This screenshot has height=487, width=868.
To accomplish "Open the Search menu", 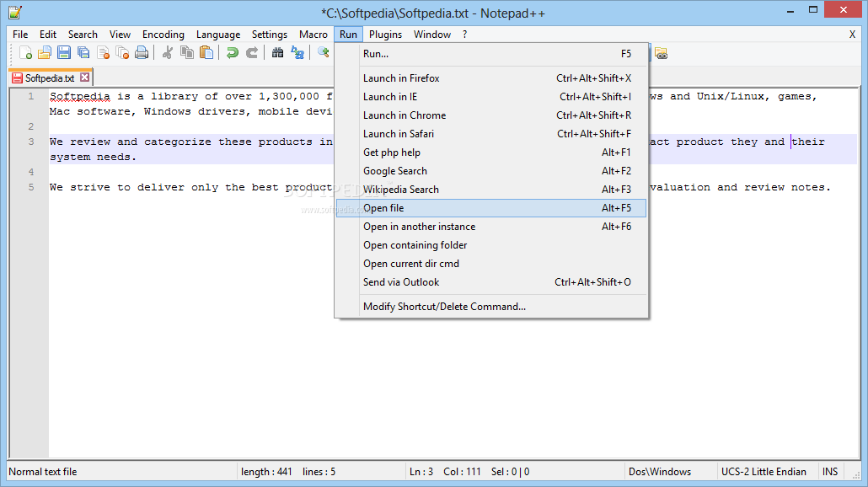I will point(83,35).
